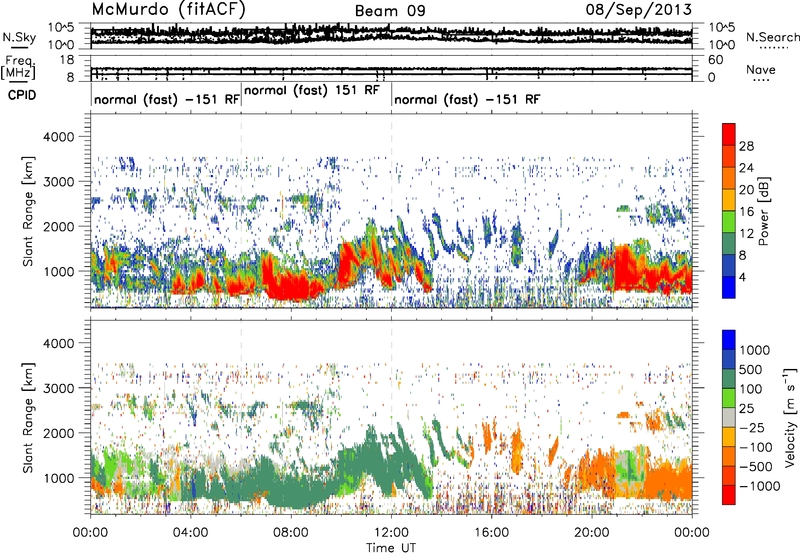Click the dotted line sample under "Nave"
The image size is (800, 554).
pos(761,81)
